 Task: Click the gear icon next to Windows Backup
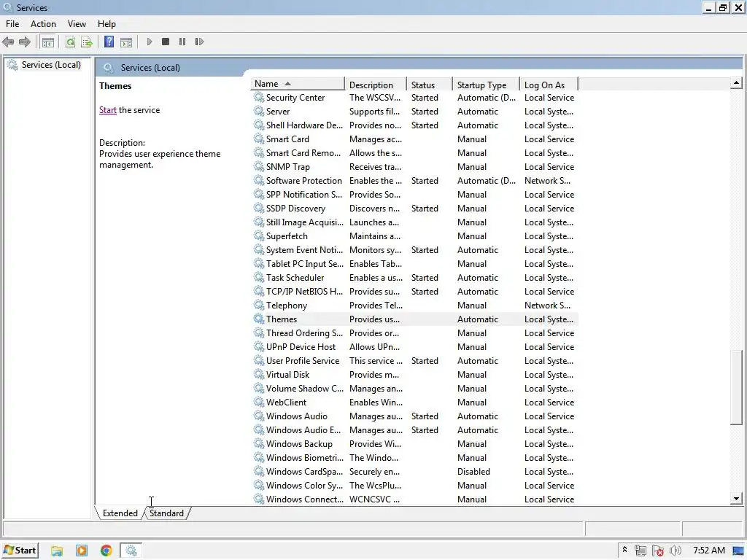259,443
